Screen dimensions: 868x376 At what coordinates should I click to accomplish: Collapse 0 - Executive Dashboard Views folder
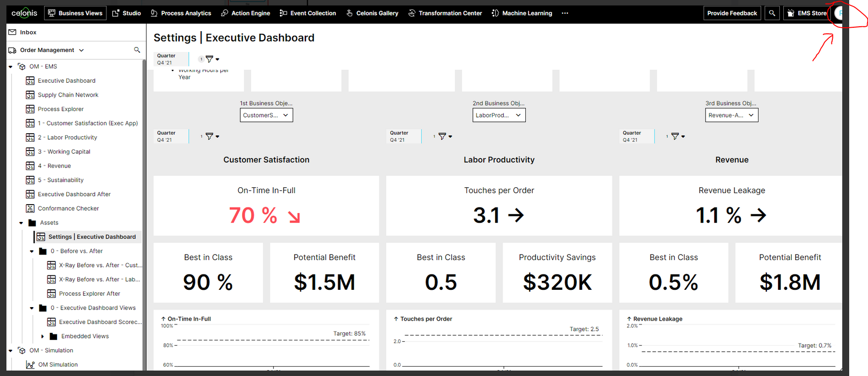pyautogui.click(x=32, y=308)
